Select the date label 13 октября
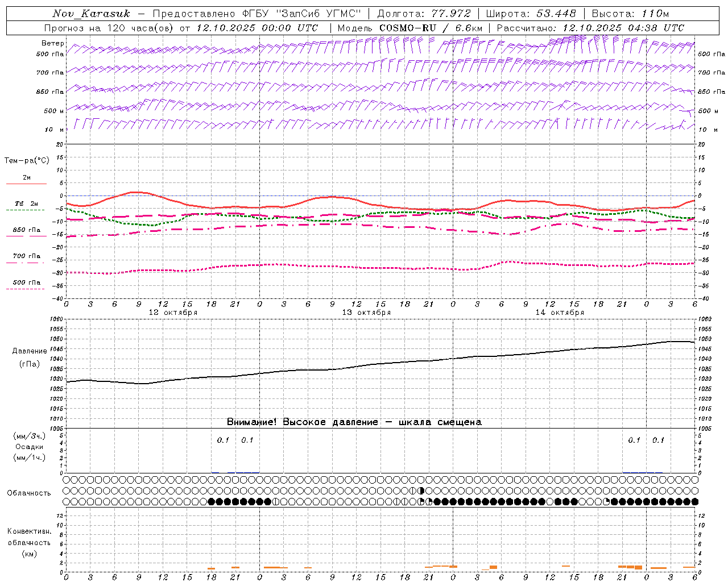 tap(366, 313)
